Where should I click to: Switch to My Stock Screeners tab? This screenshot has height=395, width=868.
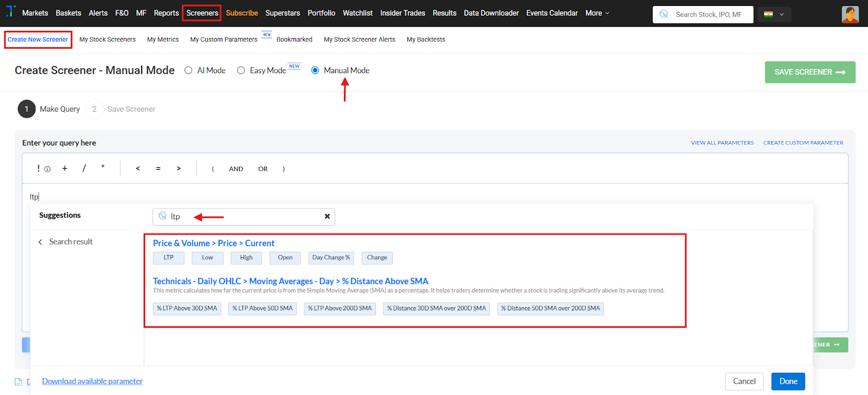[107, 40]
